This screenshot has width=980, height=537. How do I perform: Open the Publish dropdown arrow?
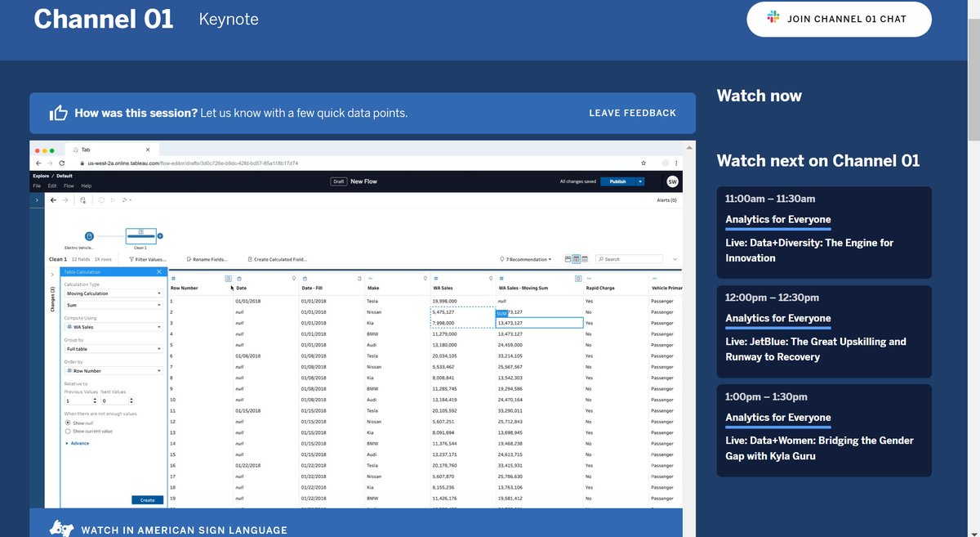click(641, 181)
